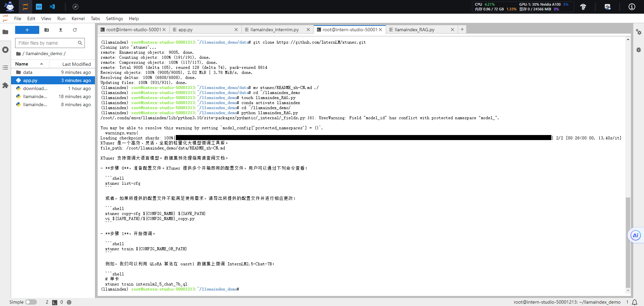This screenshot has width=644, height=306.
Task: Open the Help menu
Action: (x=134, y=18)
